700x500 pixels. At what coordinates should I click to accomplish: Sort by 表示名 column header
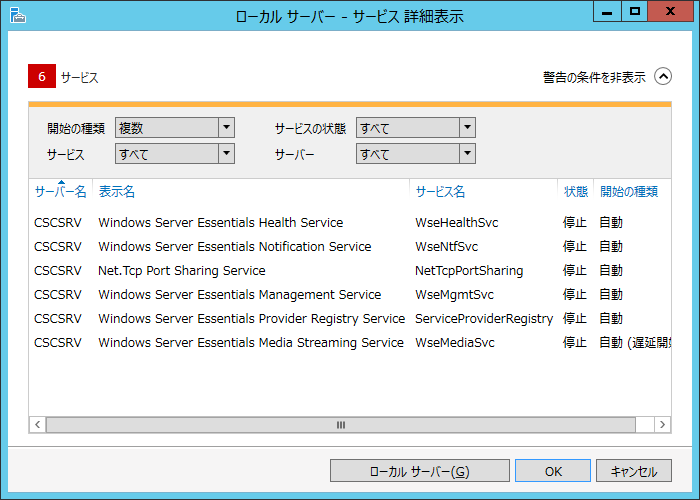pos(117,192)
